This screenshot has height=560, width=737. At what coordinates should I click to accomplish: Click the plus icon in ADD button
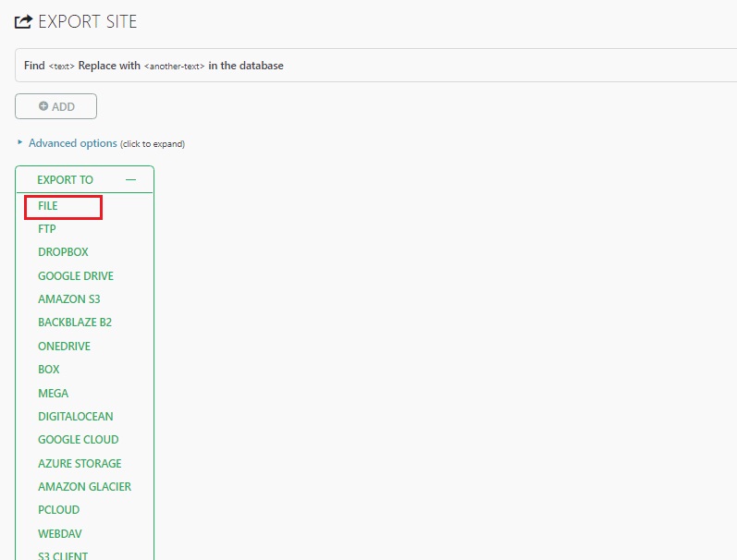coord(43,106)
